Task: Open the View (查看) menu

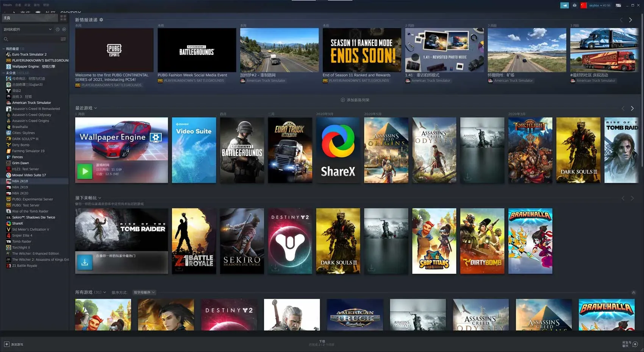Action: click(18, 5)
